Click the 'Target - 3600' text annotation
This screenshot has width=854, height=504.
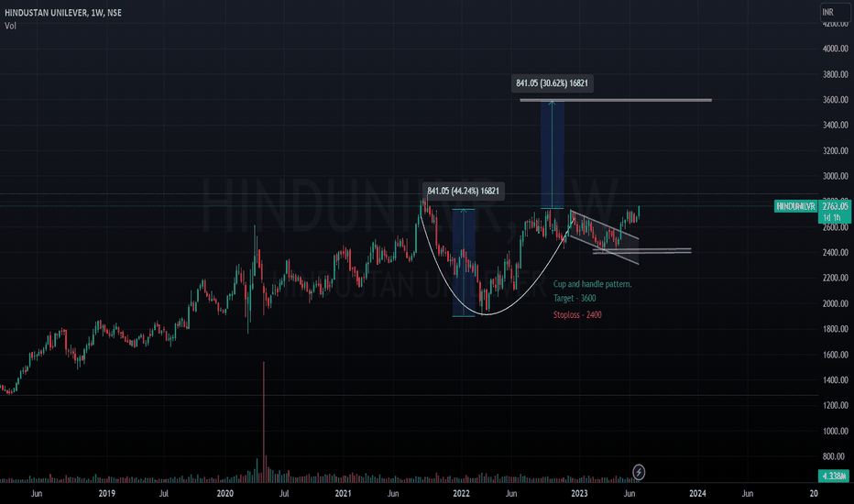[575, 298]
